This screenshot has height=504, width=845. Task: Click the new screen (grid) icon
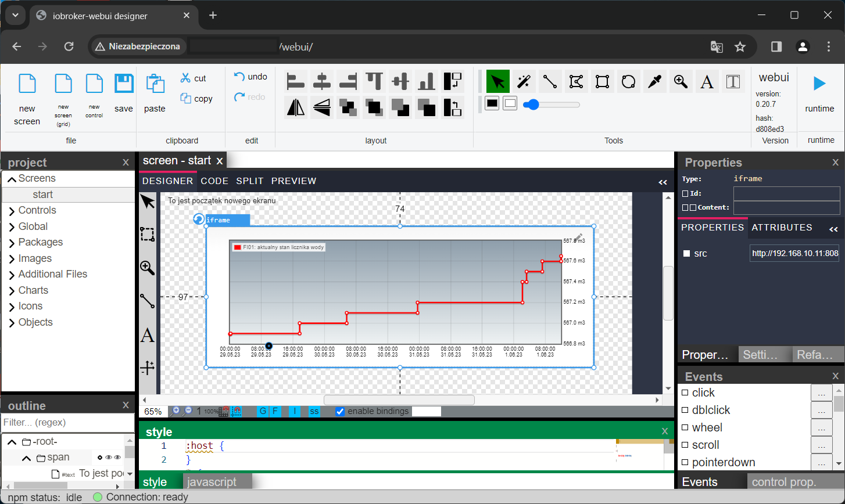[63, 84]
